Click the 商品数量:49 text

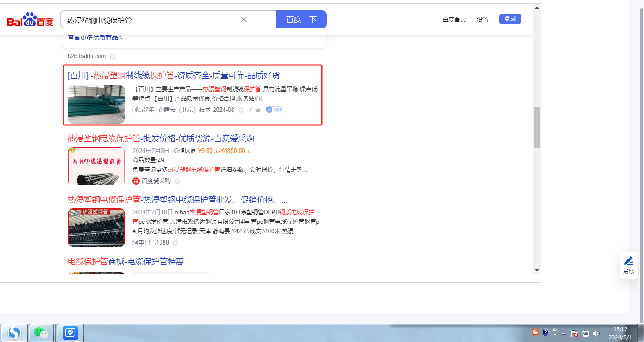coord(148,160)
